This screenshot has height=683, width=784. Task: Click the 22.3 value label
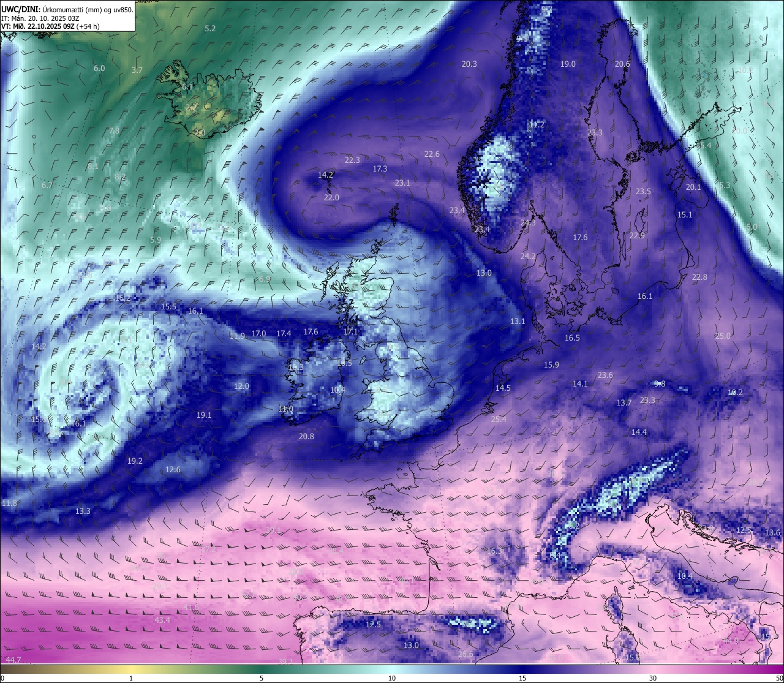tap(352, 160)
